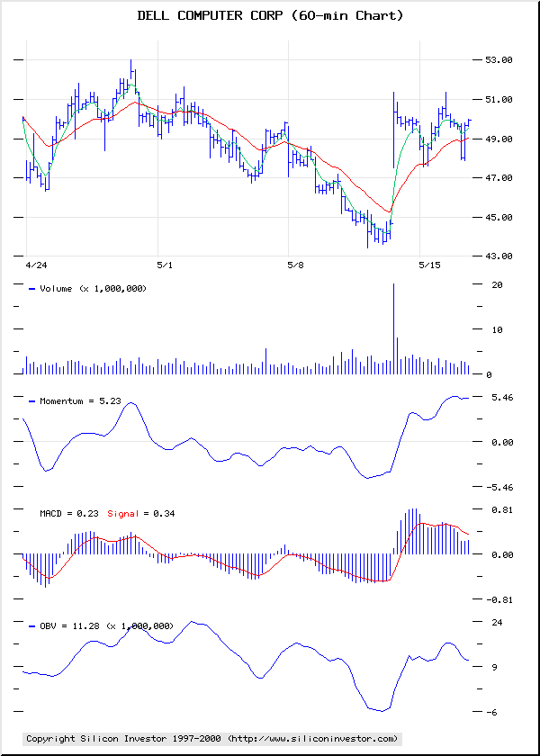Click the 5.46 momentum axis label
540x756 pixels.
501,397
